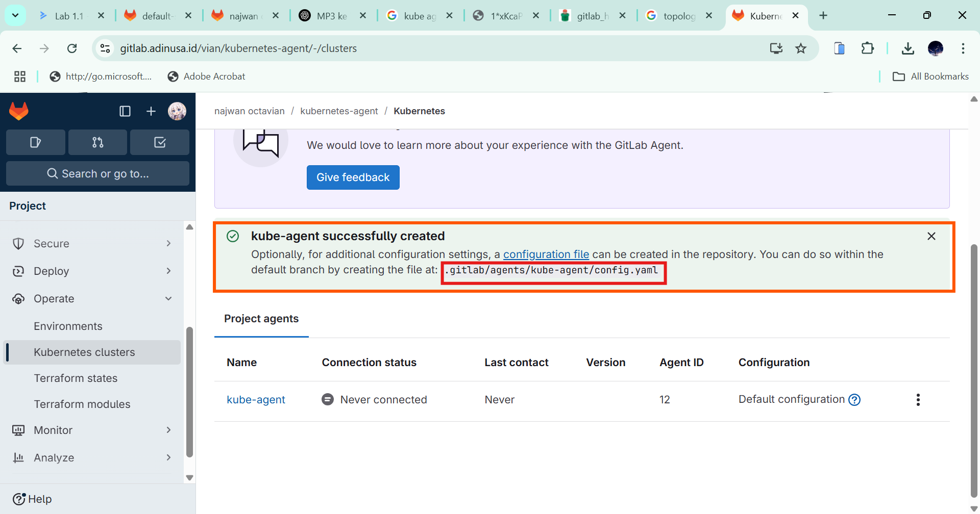This screenshot has width=980, height=514.
Task: Click the main page scrollbar thumb
Action: pos(974,371)
